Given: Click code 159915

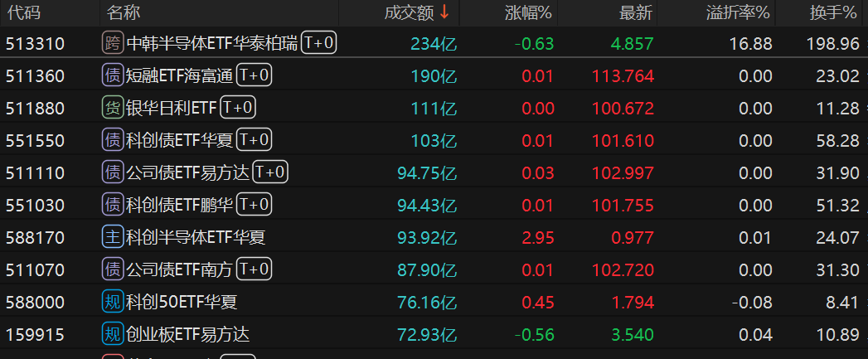Looking at the screenshot, I should (x=36, y=335).
